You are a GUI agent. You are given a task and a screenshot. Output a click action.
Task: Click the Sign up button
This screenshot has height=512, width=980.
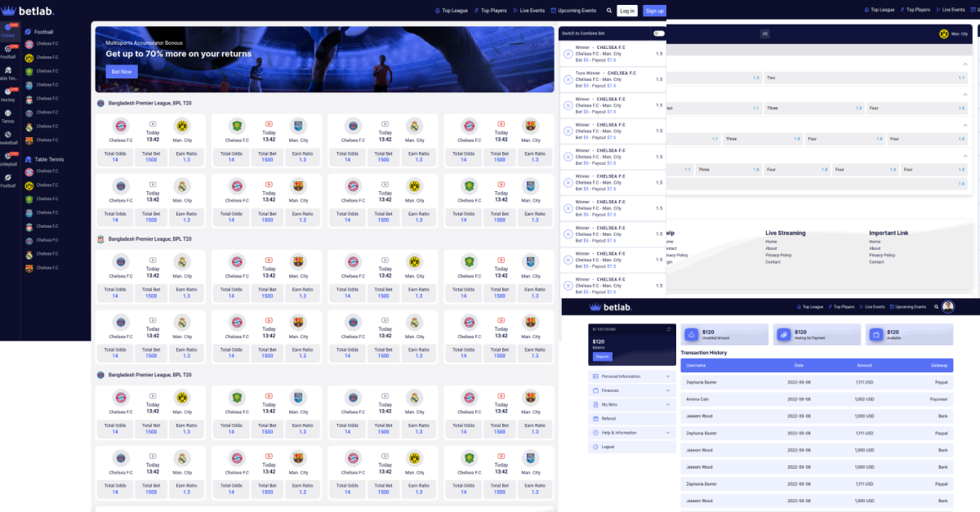[x=654, y=11]
